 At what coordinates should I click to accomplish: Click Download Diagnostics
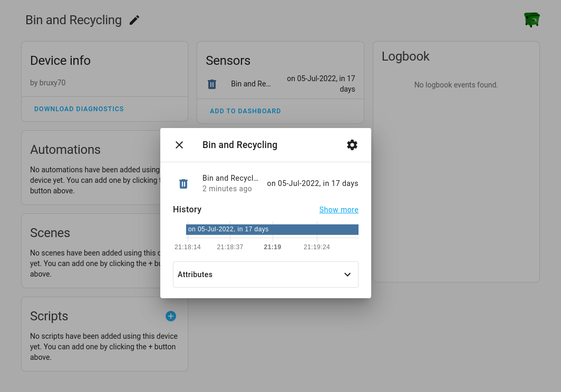point(79,109)
